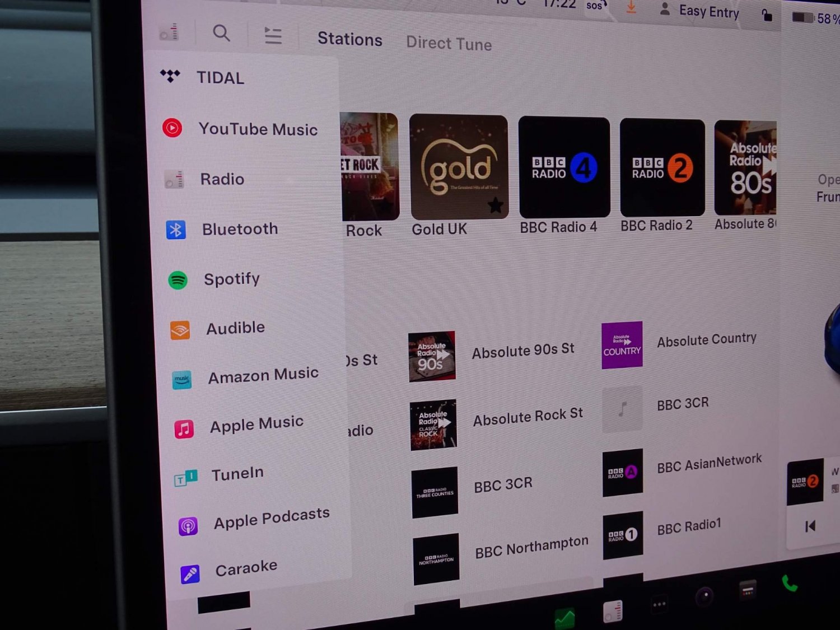Click the Radio icon beside Radio label
840x630 pixels.
(174, 179)
